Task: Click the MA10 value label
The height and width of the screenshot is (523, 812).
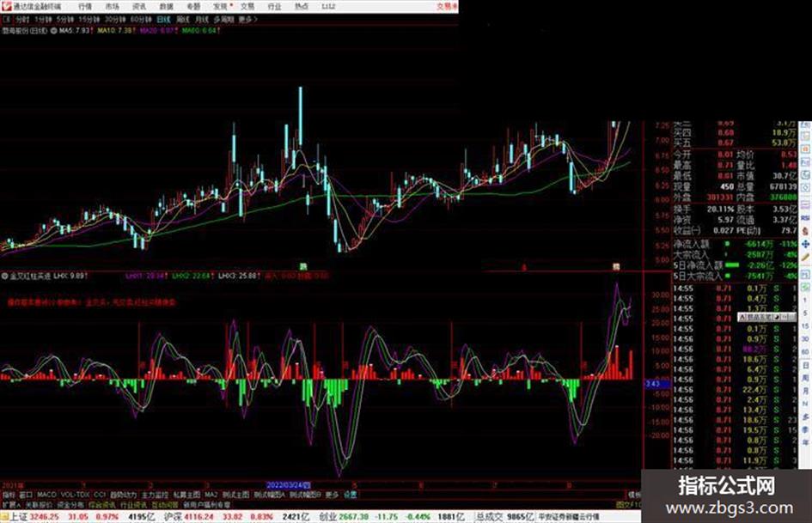Action: (x=117, y=31)
